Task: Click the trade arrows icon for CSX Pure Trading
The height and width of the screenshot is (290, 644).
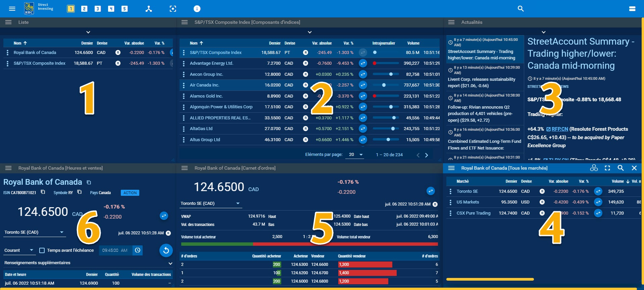Action: pos(598,213)
